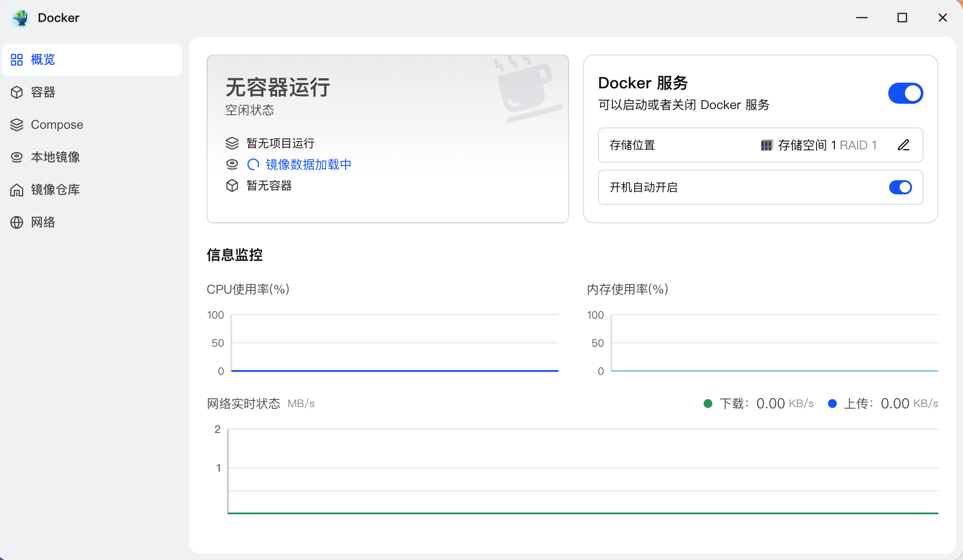Click the blue upload legend dot
The image size is (963, 560).
click(x=832, y=404)
